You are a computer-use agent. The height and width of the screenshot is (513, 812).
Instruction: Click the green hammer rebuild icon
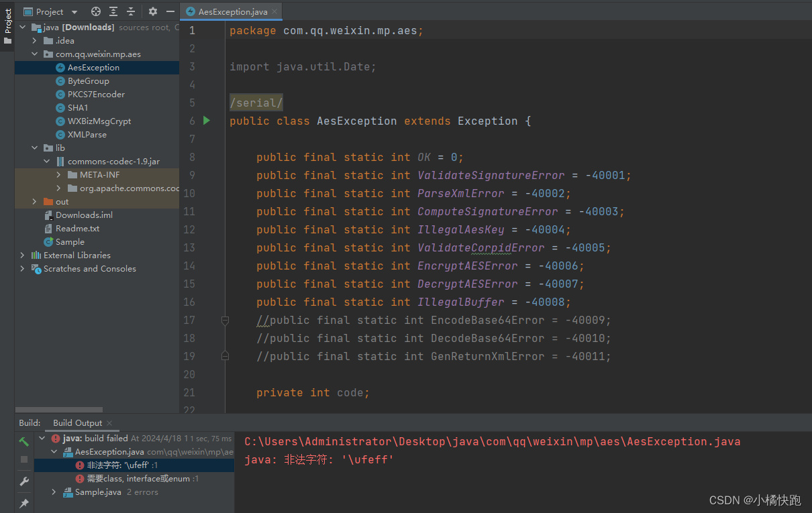24,441
